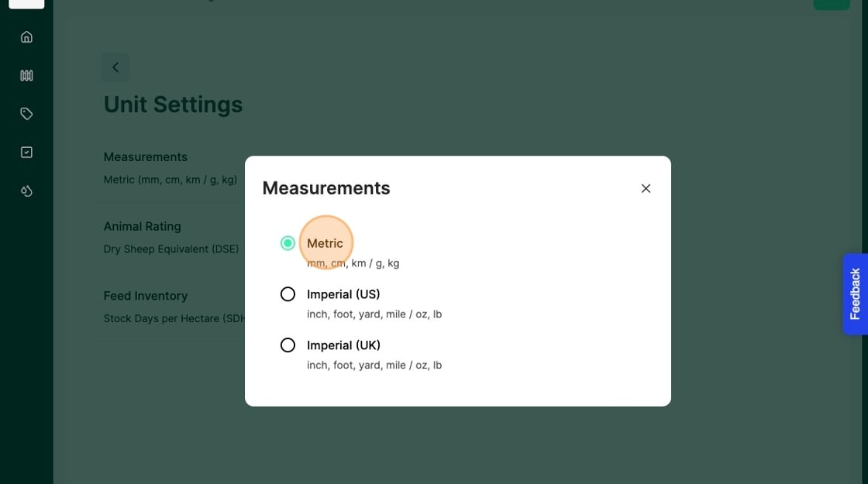Click the fence paddocks sidebar icon
868x484 pixels.
click(26, 75)
